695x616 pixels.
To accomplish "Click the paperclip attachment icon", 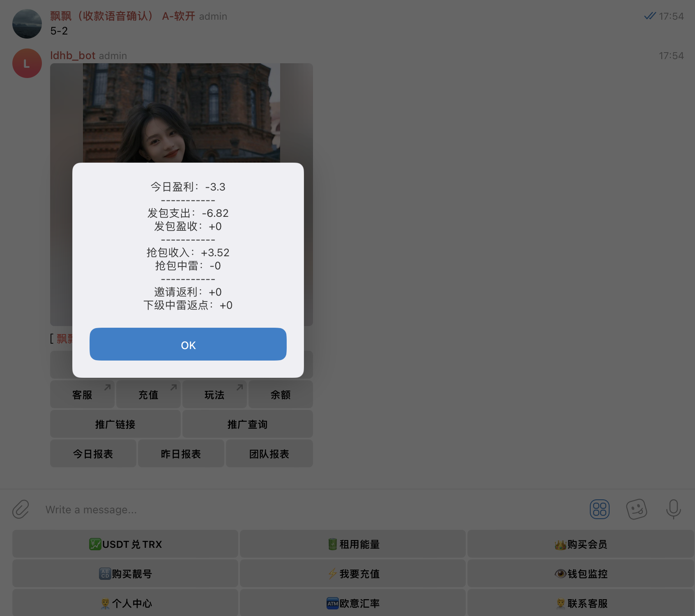I will (x=21, y=509).
